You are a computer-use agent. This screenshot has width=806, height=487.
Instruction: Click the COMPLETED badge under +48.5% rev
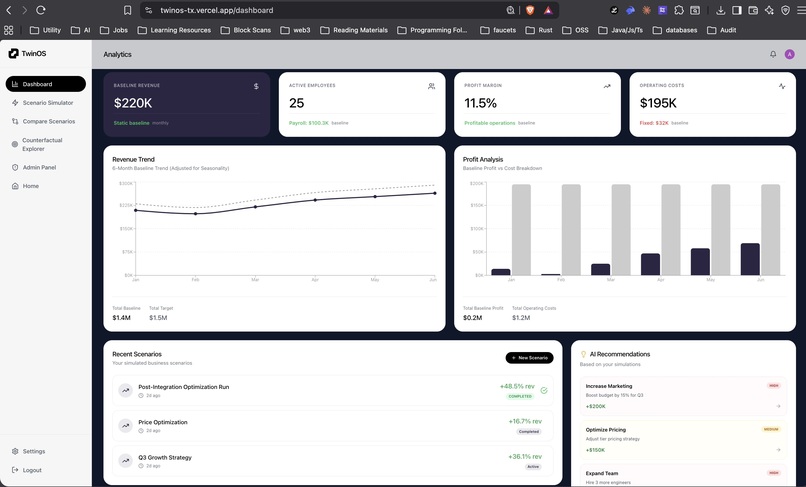520,396
